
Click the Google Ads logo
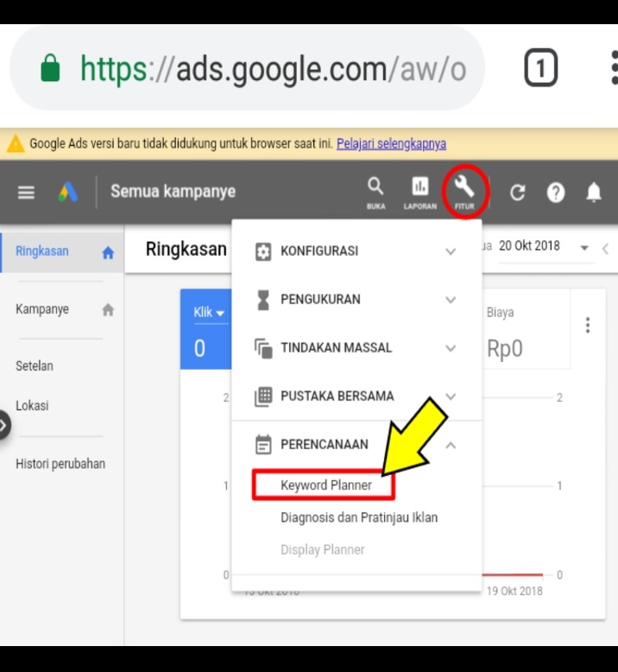point(68,192)
